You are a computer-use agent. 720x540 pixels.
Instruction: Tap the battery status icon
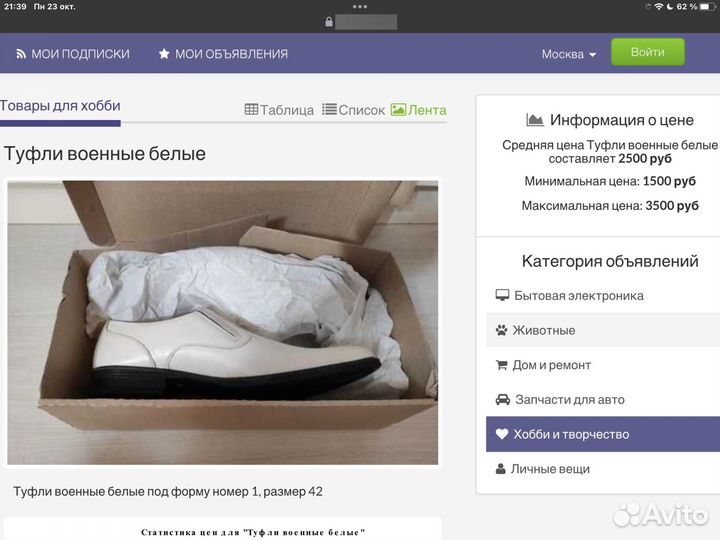point(708,6)
